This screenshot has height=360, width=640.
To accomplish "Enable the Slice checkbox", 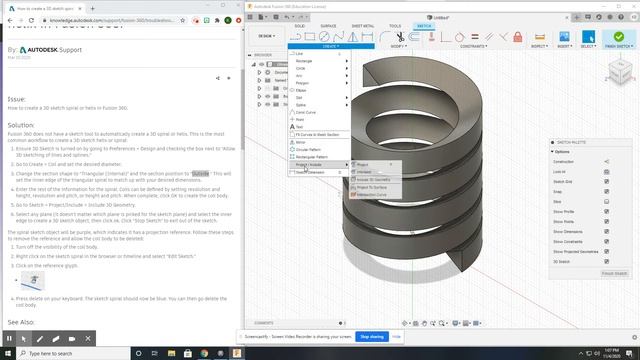I will 607,202.
